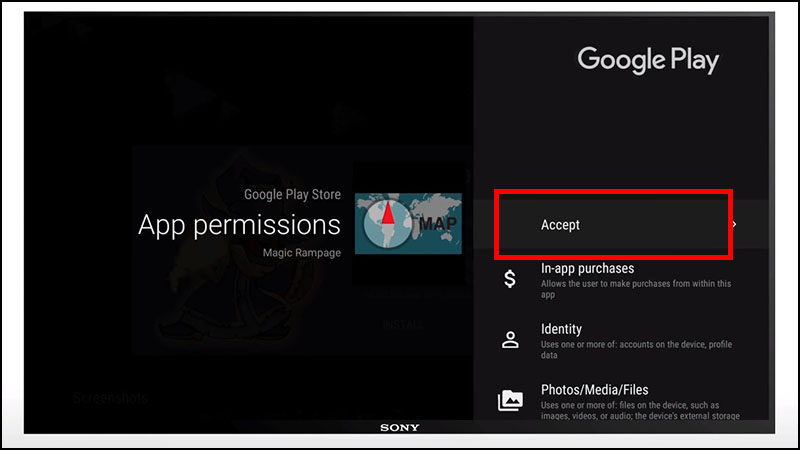Click the text 'files on the device, such as'

click(671, 405)
